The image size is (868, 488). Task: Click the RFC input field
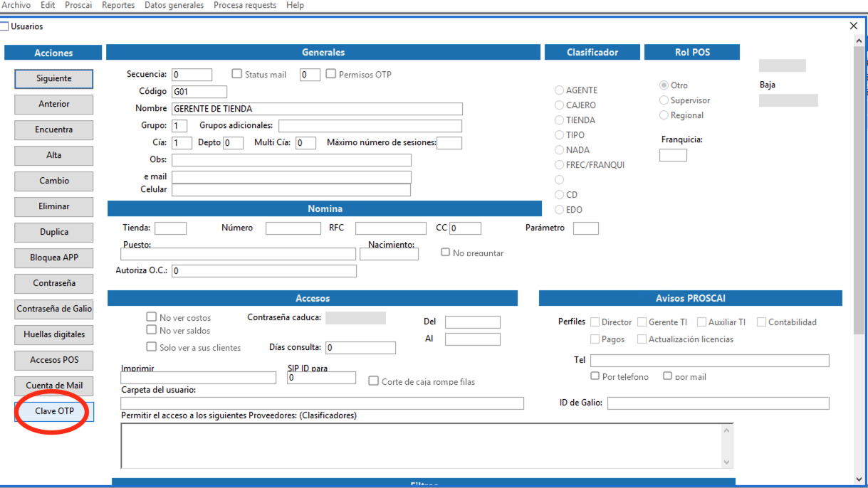pos(391,228)
